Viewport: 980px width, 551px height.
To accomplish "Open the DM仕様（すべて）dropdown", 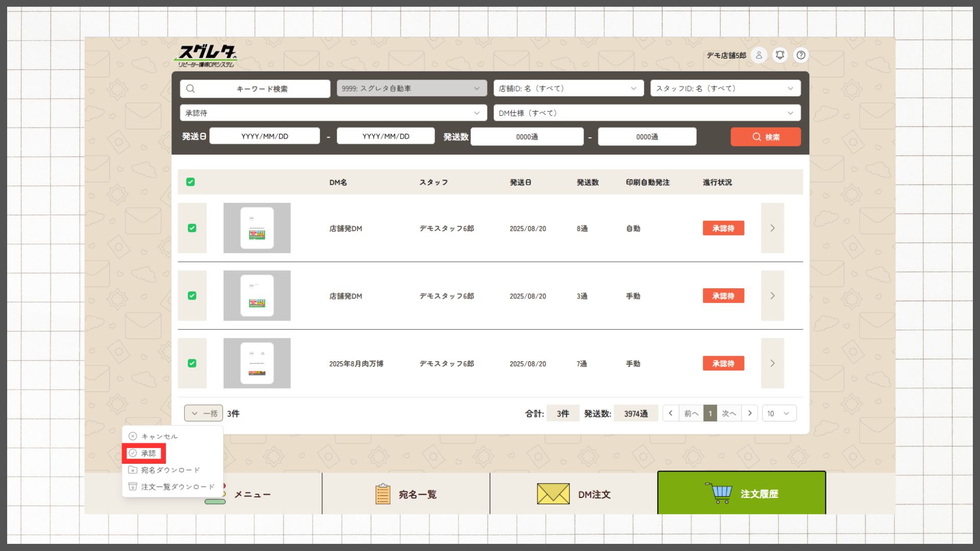I will pos(646,113).
